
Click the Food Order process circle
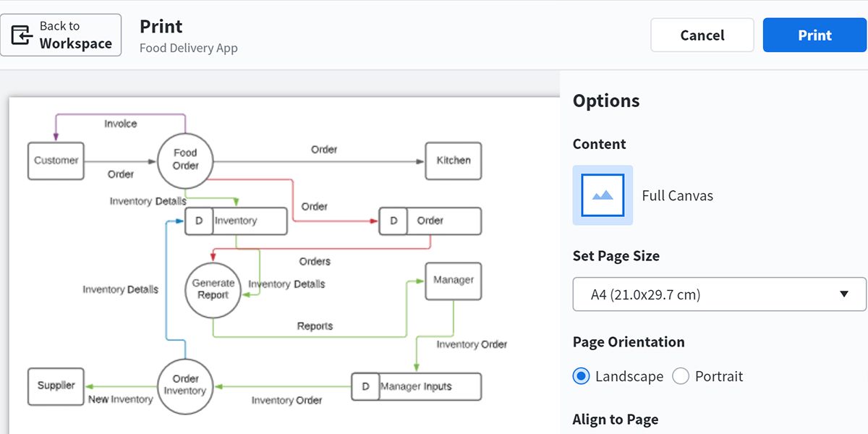pyautogui.click(x=185, y=160)
